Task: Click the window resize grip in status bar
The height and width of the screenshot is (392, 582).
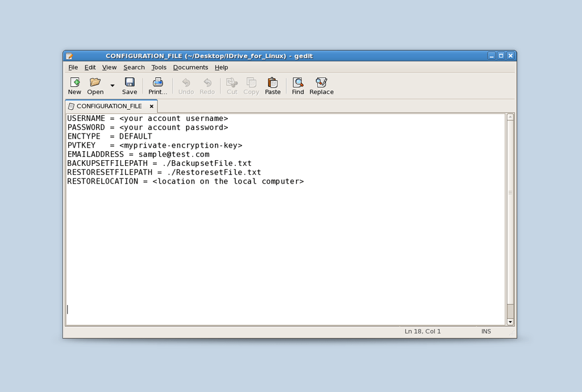Action: point(513,334)
